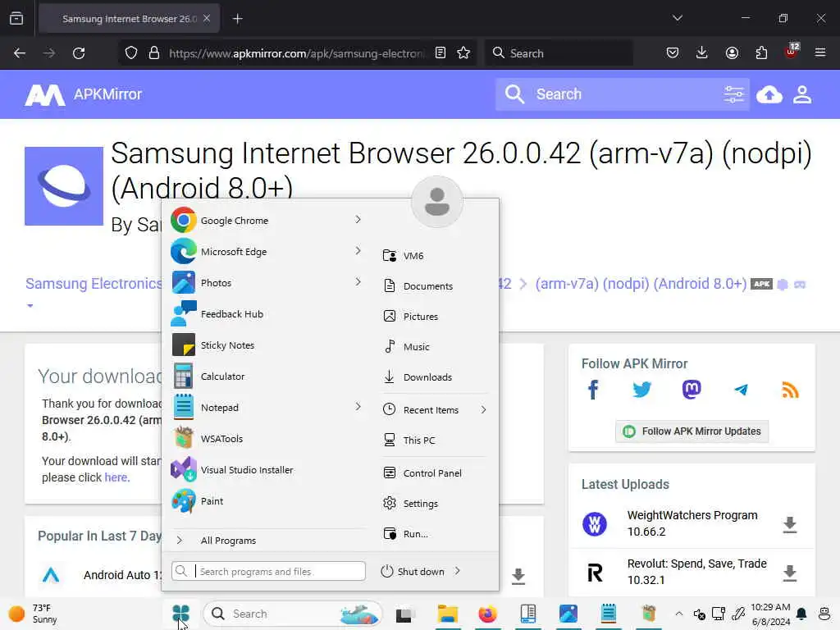Open Firefox hamburger application menu
This screenshot has height=630, width=840.
[820, 52]
